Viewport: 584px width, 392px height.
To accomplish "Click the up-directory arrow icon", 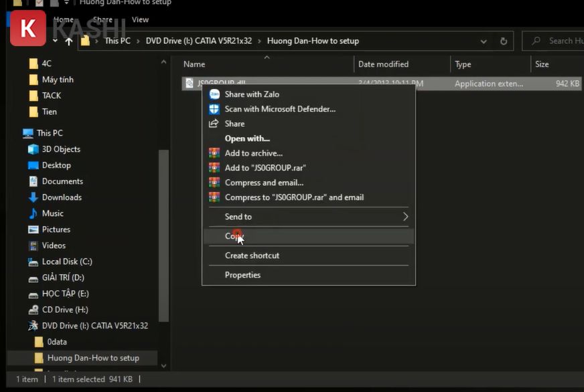I will [x=68, y=41].
